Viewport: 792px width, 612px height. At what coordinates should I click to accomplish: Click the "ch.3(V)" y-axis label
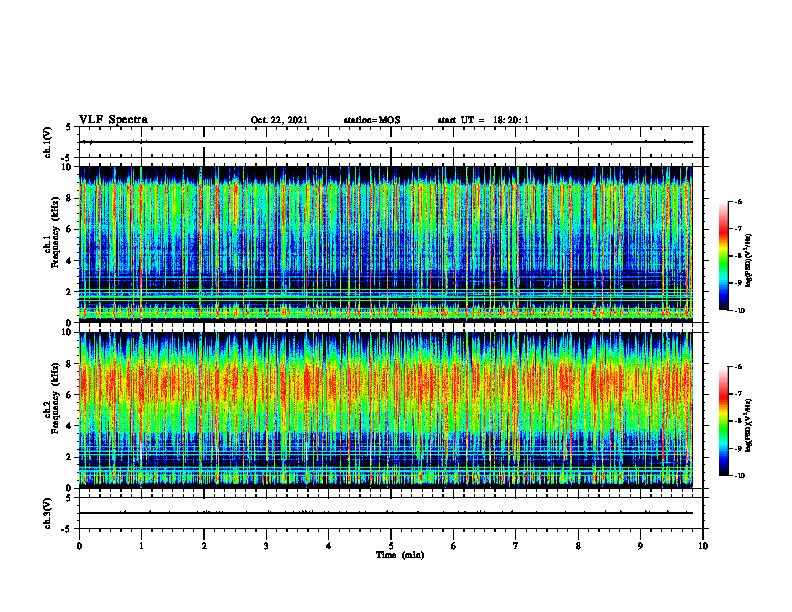point(48,513)
